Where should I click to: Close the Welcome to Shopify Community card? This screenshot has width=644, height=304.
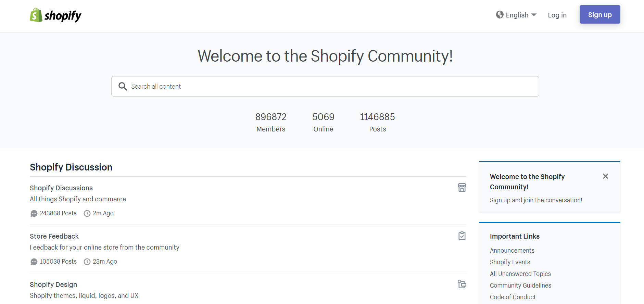605,176
